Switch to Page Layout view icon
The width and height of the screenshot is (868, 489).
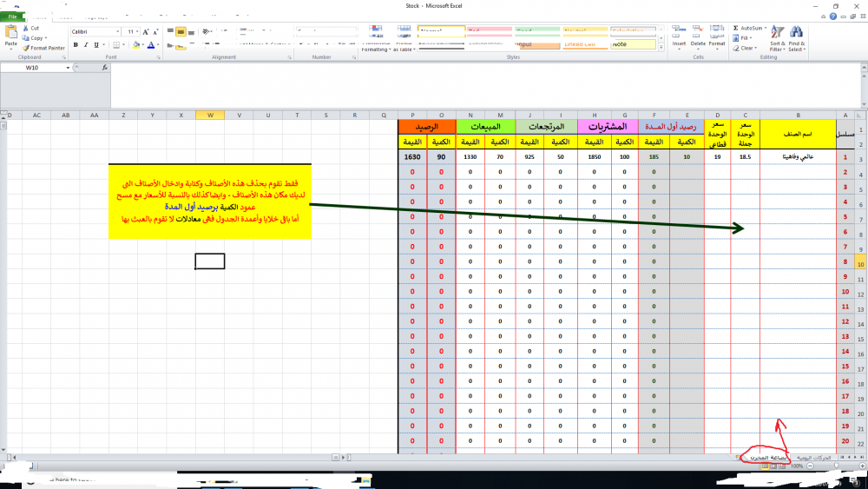click(x=773, y=466)
